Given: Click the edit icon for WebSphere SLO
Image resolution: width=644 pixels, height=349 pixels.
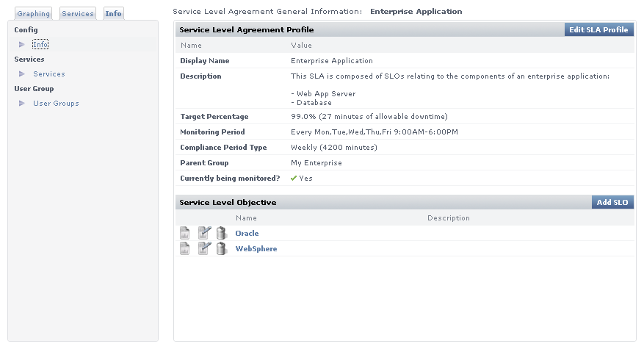Looking at the screenshot, I should (204, 248).
